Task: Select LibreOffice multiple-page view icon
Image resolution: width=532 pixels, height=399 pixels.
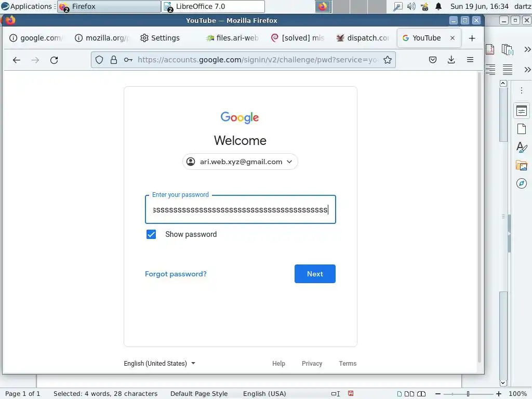Action: [x=409, y=394]
